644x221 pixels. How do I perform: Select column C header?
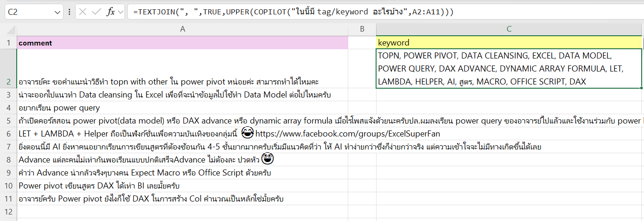pos(509,29)
